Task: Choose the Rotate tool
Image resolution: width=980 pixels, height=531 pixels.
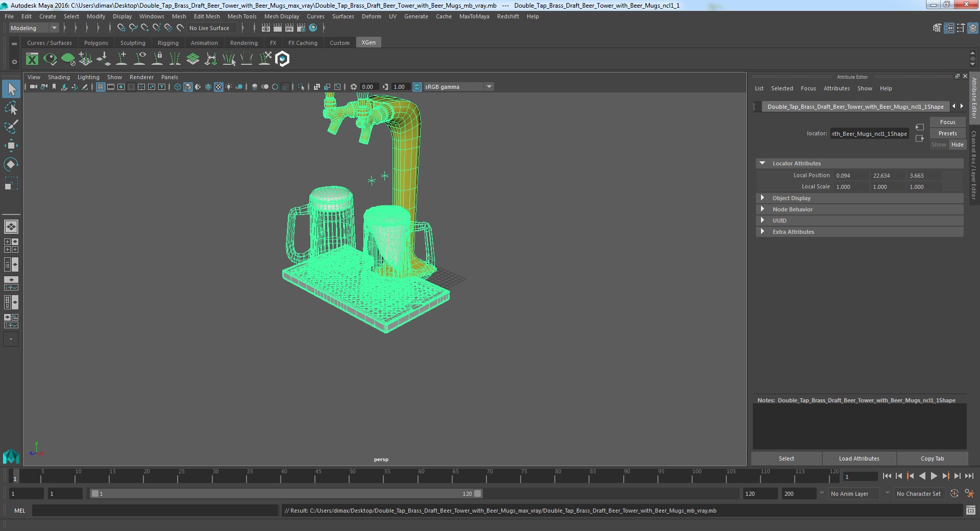Action: [11, 164]
